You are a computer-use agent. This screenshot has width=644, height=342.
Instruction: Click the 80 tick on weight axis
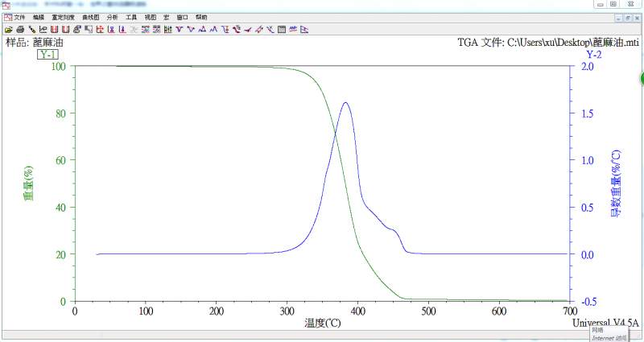(60, 113)
